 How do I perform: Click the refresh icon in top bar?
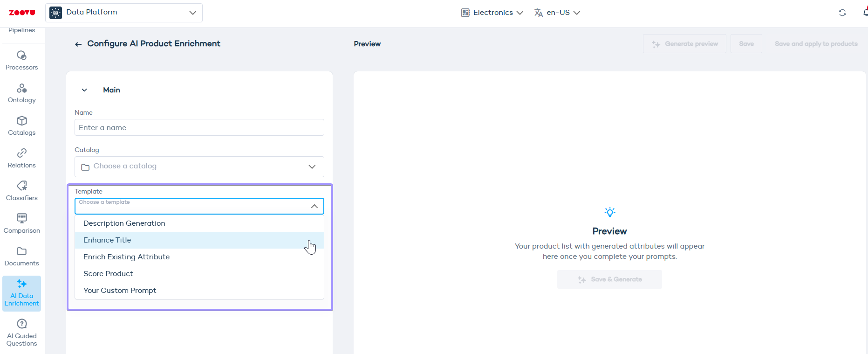(x=842, y=13)
